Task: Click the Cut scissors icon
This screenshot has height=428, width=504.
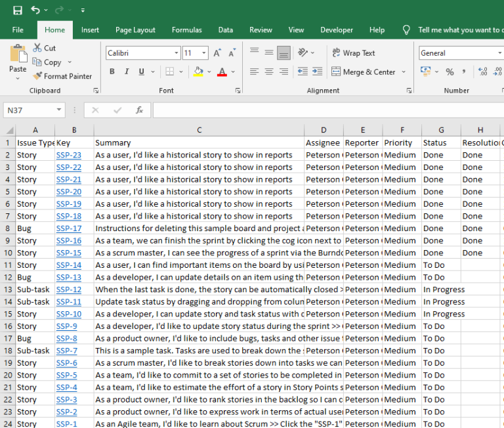Action: [37, 48]
